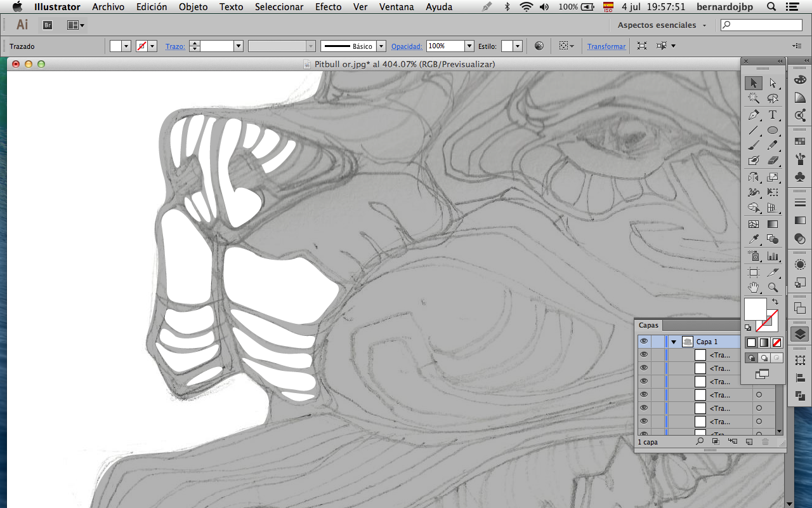Collapse the Capa 1 layer tree
The height and width of the screenshot is (508, 812).
pos(674,342)
